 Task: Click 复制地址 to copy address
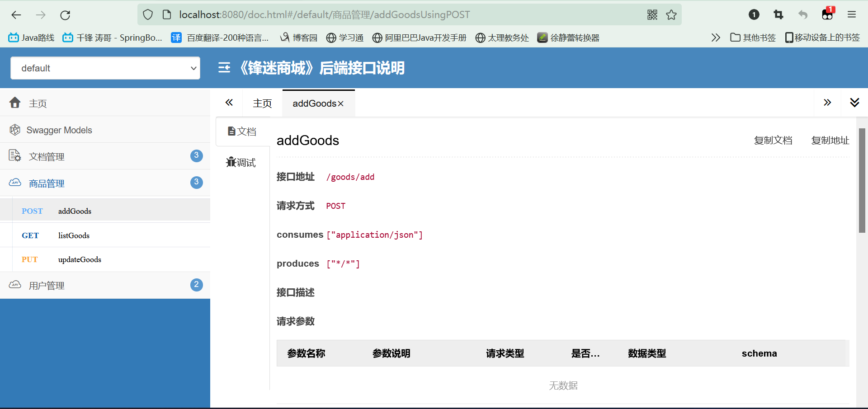(830, 141)
